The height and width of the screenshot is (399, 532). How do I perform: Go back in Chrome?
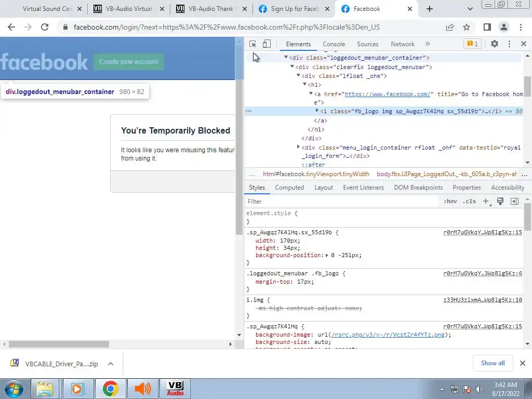coord(11,27)
